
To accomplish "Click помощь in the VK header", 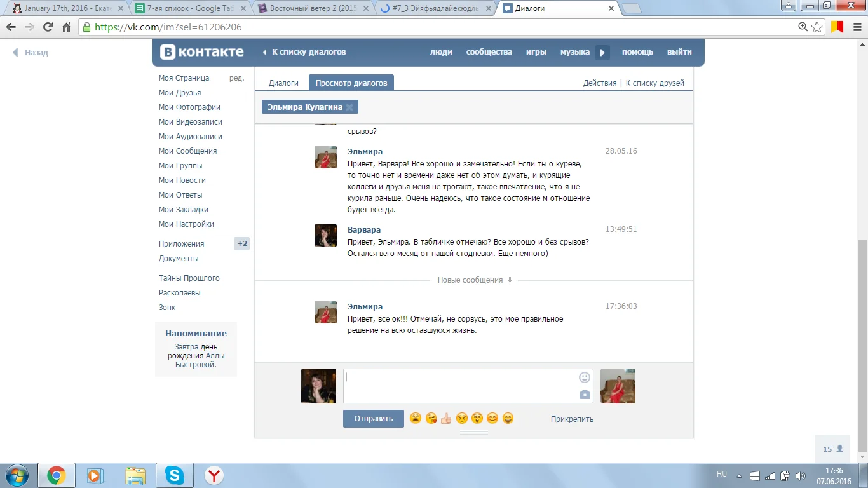I will (637, 52).
